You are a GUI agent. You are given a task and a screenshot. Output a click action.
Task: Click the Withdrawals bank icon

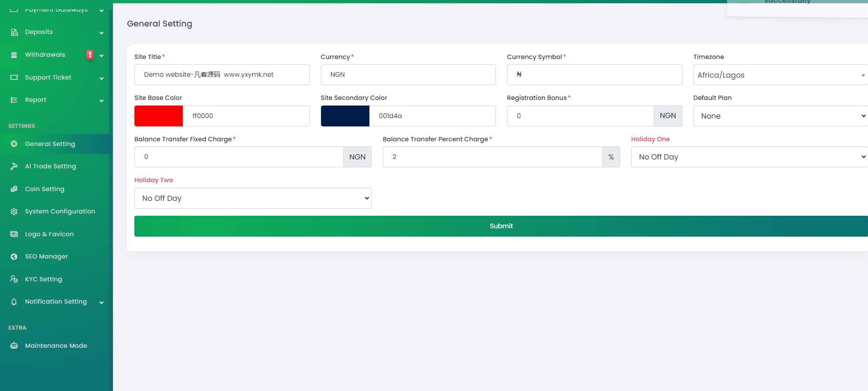[x=14, y=55]
